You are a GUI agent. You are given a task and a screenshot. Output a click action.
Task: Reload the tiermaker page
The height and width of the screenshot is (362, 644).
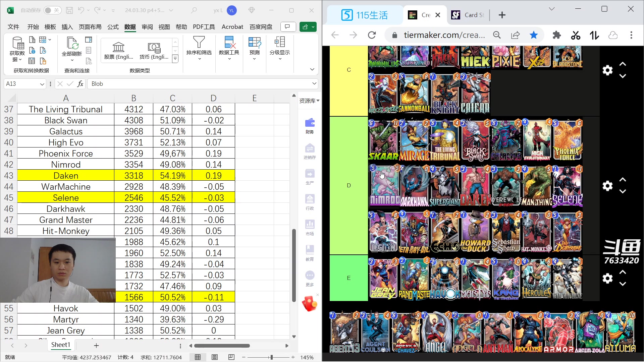[372, 35]
